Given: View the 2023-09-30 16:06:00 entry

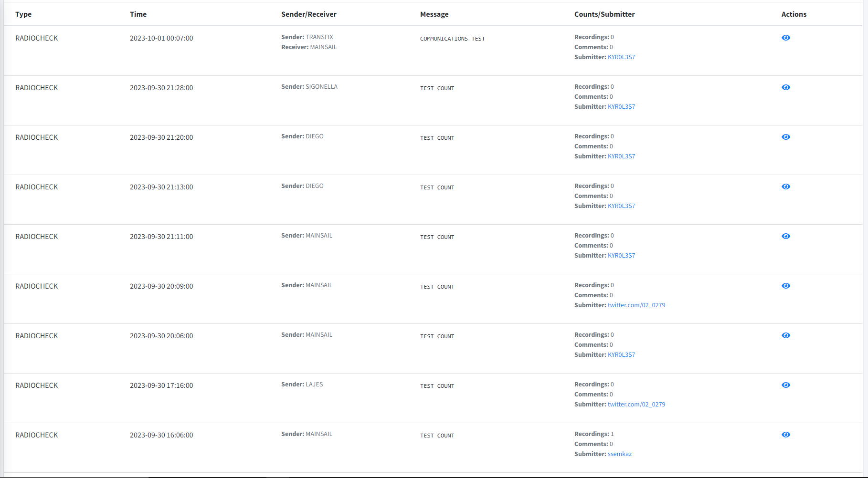Looking at the screenshot, I should click(786, 435).
